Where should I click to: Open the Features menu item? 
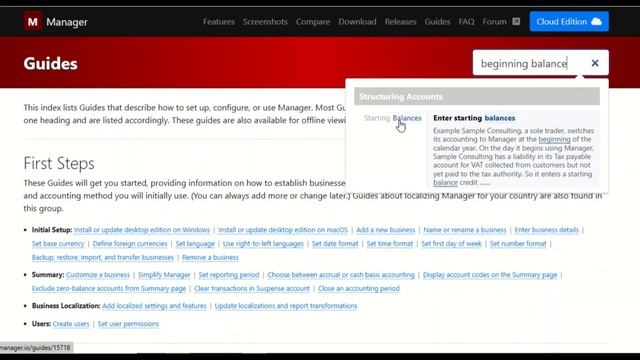(x=219, y=22)
